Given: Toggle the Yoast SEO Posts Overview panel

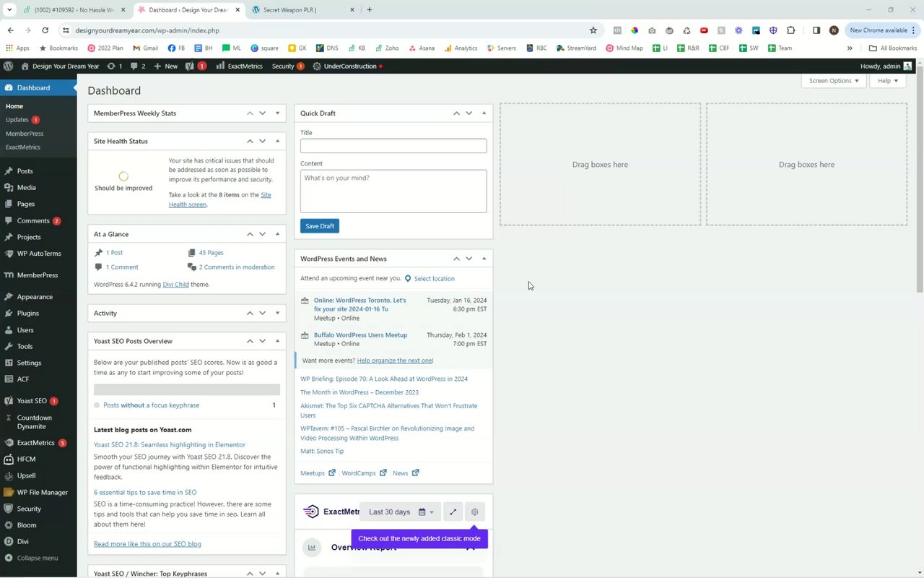Looking at the screenshot, I should click(x=277, y=341).
